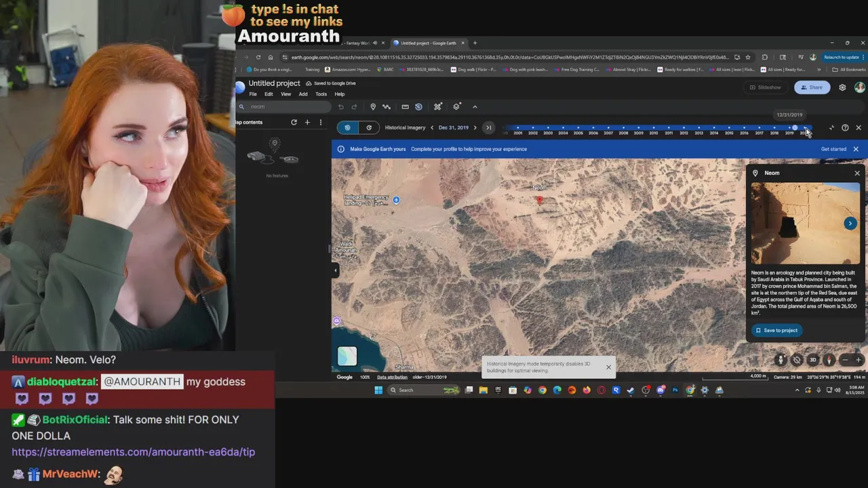Select historical imagery mode pill button
The image size is (868, 488).
[348, 127]
